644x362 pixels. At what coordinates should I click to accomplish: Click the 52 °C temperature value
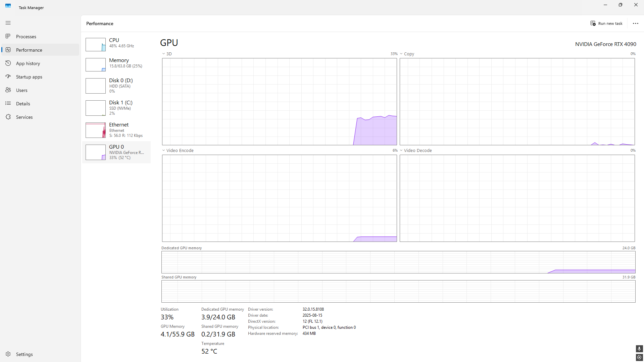click(209, 351)
